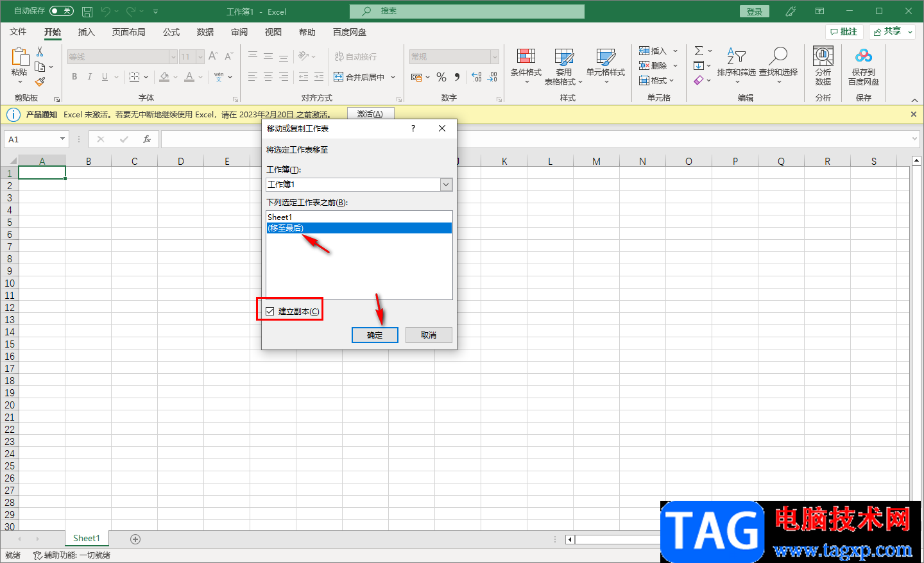The width and height of the screenshot is (924, 563).
Task: Close the product notice yellow bar
Action: pyautogui.click(x=914, y=114)
